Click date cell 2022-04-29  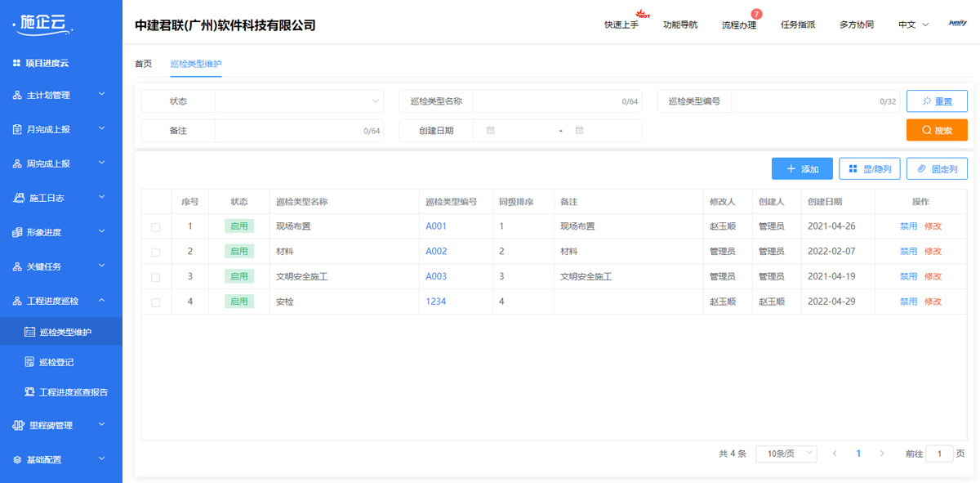pyautogui.click(x=831, y=302)
